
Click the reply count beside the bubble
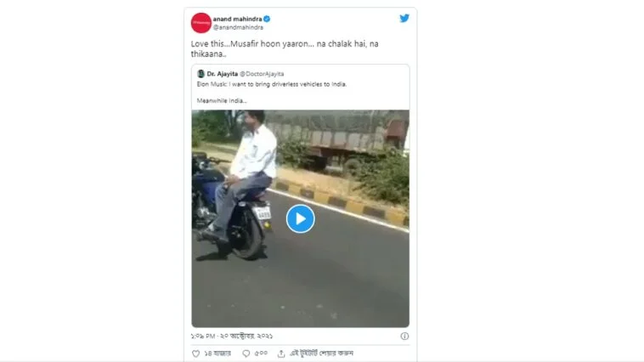[x=261, y=354]
